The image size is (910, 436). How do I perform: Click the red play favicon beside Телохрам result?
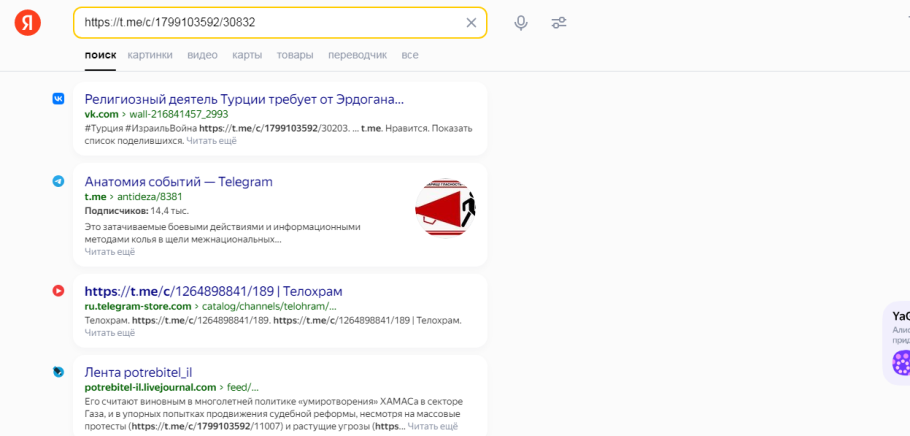click(x=58, y=291)
